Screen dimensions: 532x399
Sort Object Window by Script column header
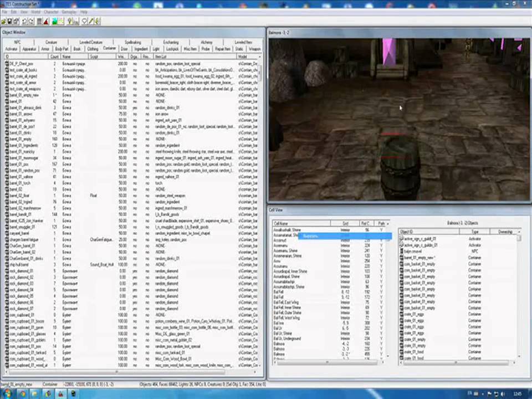pyautogui.click(x=102, y=57)
